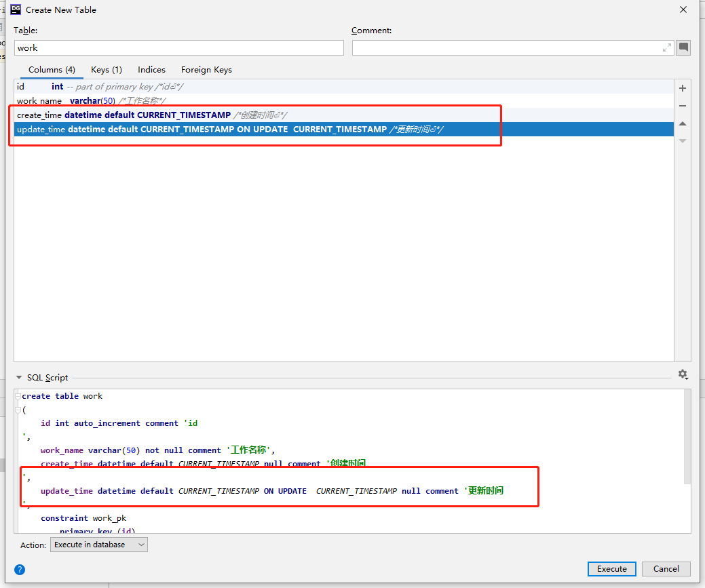Remove selected column with minus icon

tap(683, 106)
